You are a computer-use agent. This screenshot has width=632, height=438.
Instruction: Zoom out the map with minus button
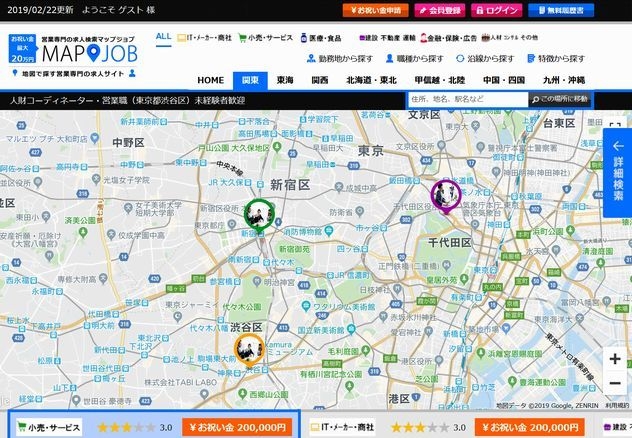615,383
